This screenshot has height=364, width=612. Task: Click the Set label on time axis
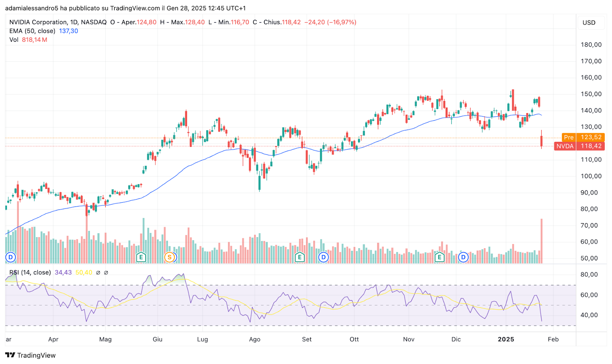click(x=307, y=339)
